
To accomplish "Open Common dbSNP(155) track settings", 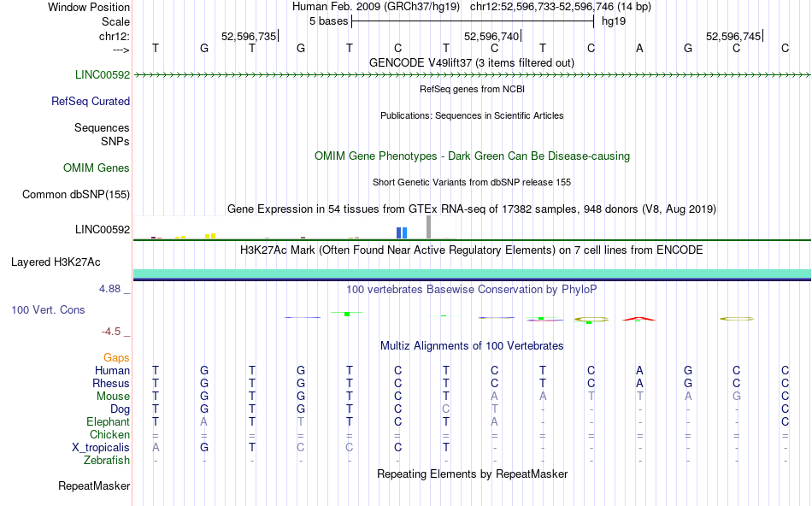I will 76,194.
